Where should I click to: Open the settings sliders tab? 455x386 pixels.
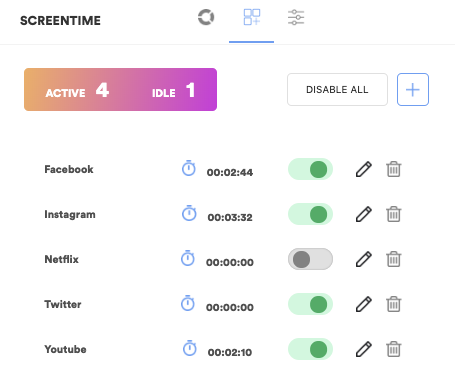coord(296,17)
